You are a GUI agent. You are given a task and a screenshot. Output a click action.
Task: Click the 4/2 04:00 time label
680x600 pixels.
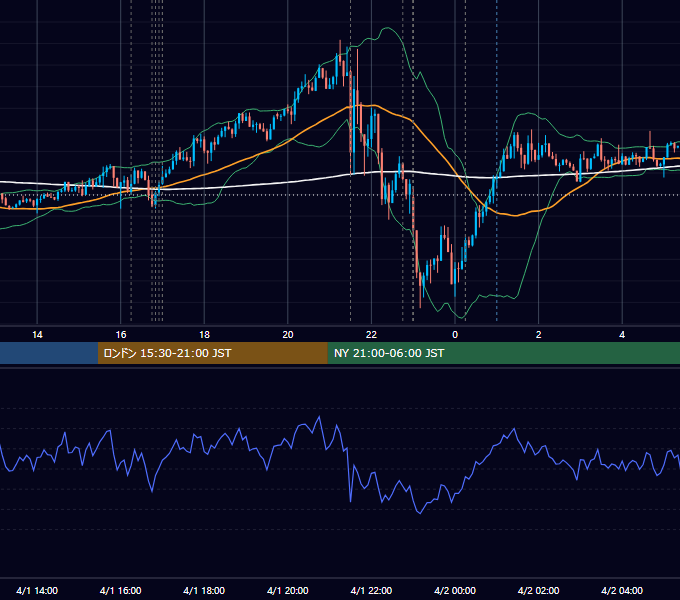pos(622,590)
